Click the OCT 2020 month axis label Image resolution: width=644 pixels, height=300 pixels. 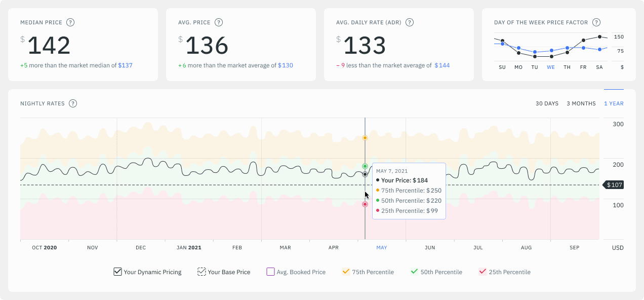click(45, 248)
